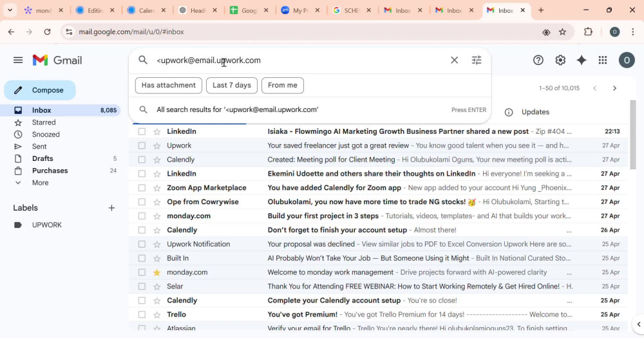This screenshot has height=338, width=644.
Task: Open Google account avatar in Gmail header
Action: 627,61
